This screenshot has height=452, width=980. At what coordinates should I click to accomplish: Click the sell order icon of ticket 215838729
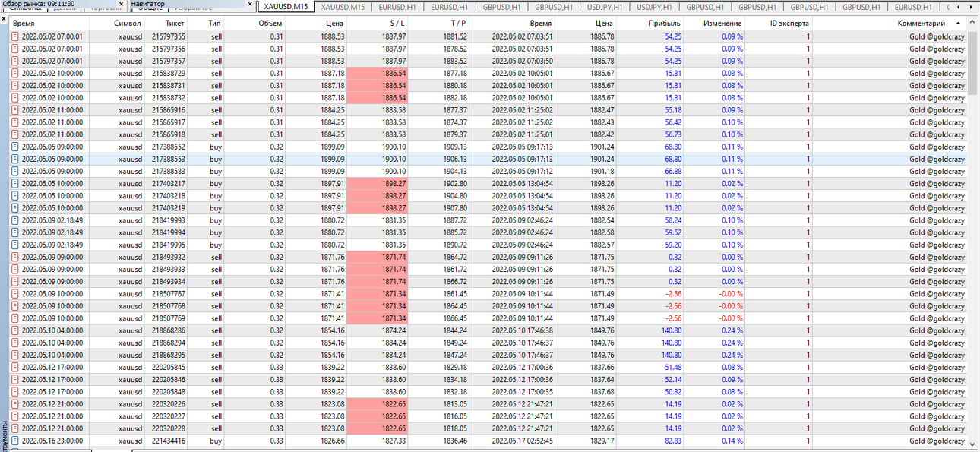15,74
